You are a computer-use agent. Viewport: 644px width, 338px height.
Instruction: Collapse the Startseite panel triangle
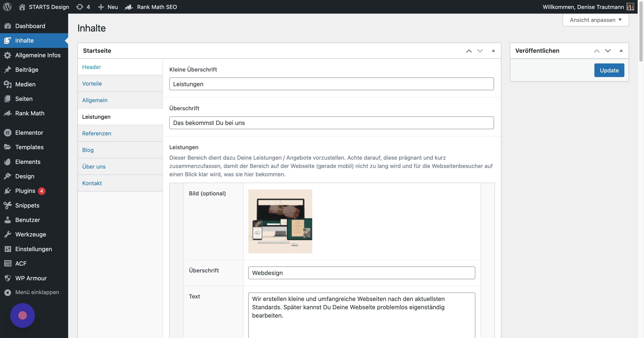click(493, 50)
